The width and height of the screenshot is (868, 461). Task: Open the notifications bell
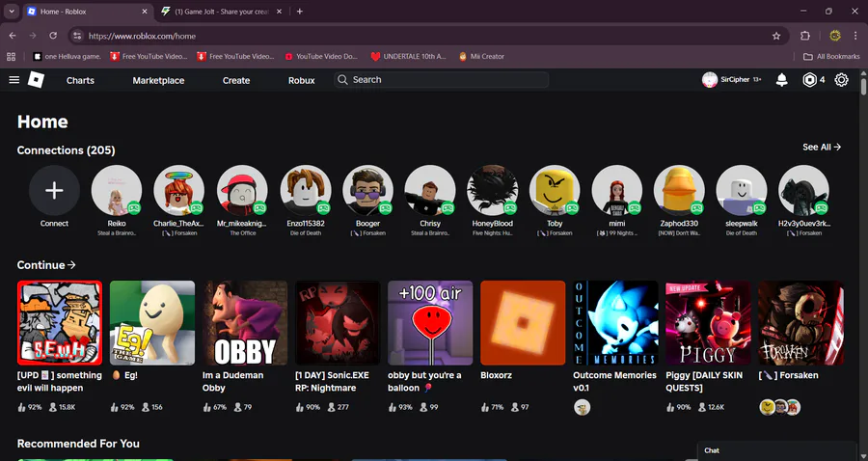click(x=781, y=80)
